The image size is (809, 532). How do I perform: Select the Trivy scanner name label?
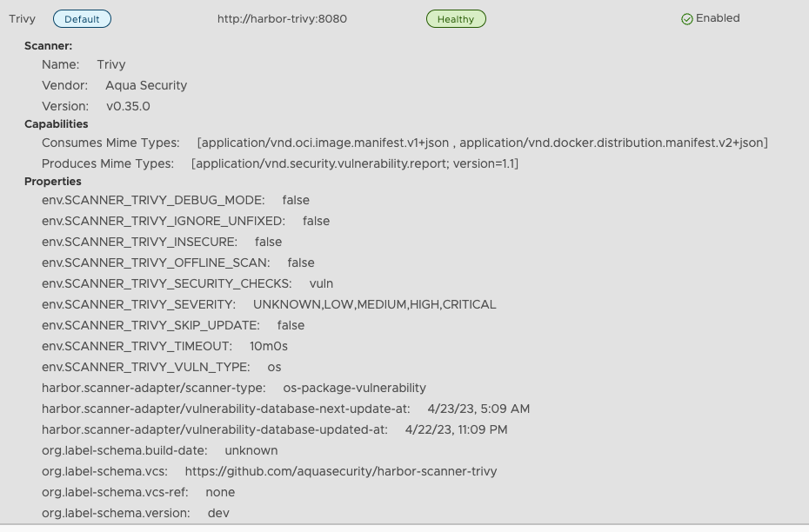click(x=111, y=64)
